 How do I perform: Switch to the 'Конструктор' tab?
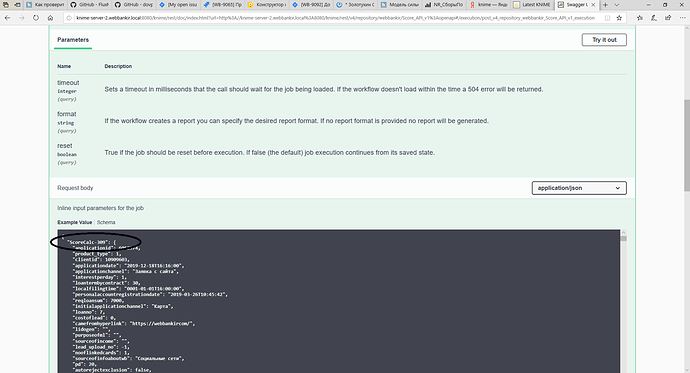pos(267,5)
